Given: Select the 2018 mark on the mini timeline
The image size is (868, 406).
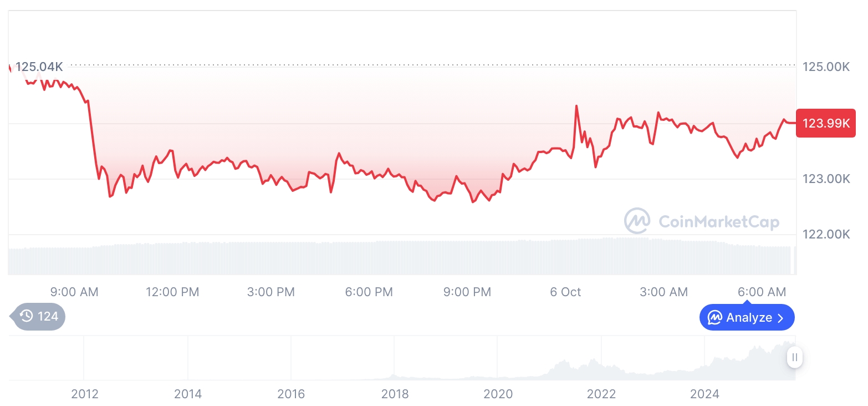Looking at the screenshot, I should pyautogui.click(x=395, y=394).
